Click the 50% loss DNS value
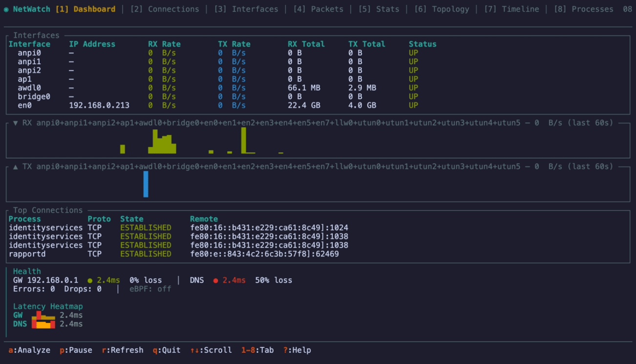636x364 pixels. 274,281
